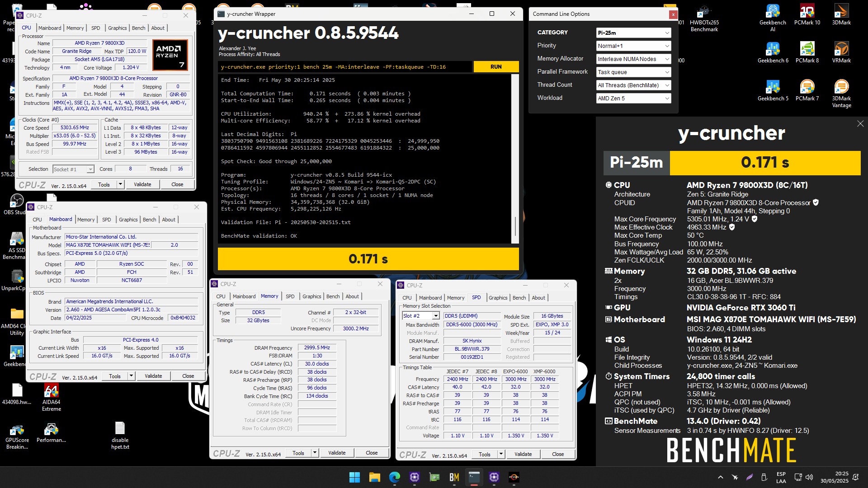Click Validate in Memory CPU-Z window
Image resolution: width=868 pixels, height=488 pixels.
(337, 453)
